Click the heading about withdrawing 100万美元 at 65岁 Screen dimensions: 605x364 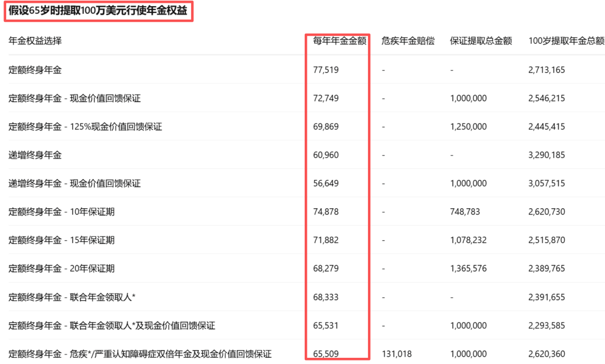point(98,11)
